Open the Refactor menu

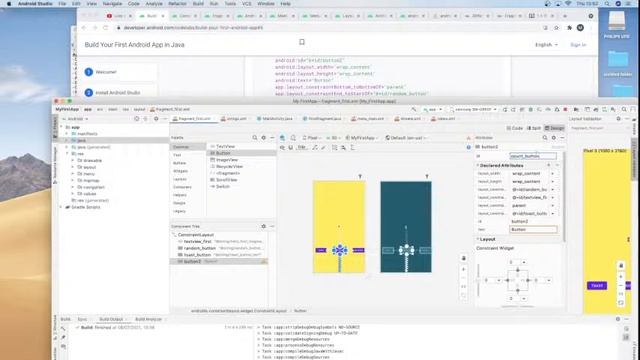click(177, 4)
